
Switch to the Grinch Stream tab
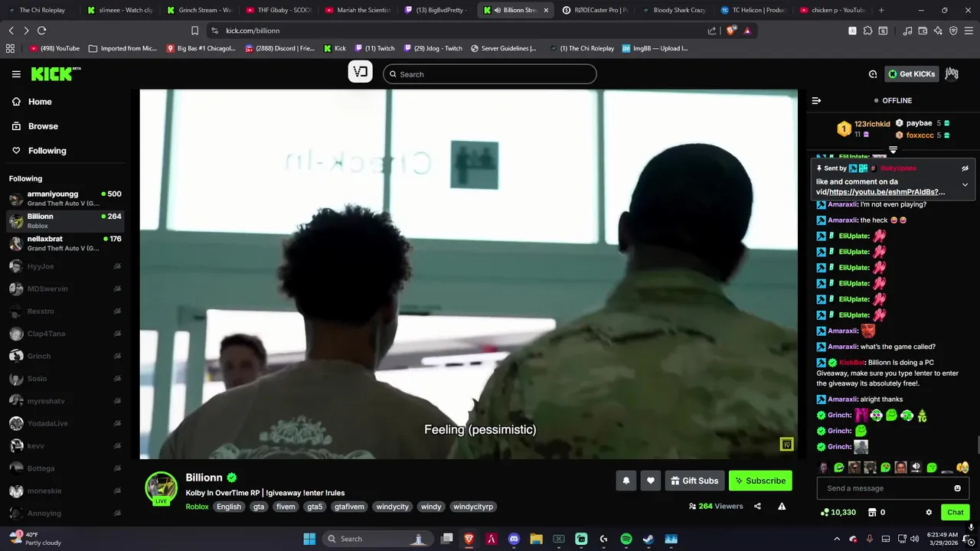[199, 10]
